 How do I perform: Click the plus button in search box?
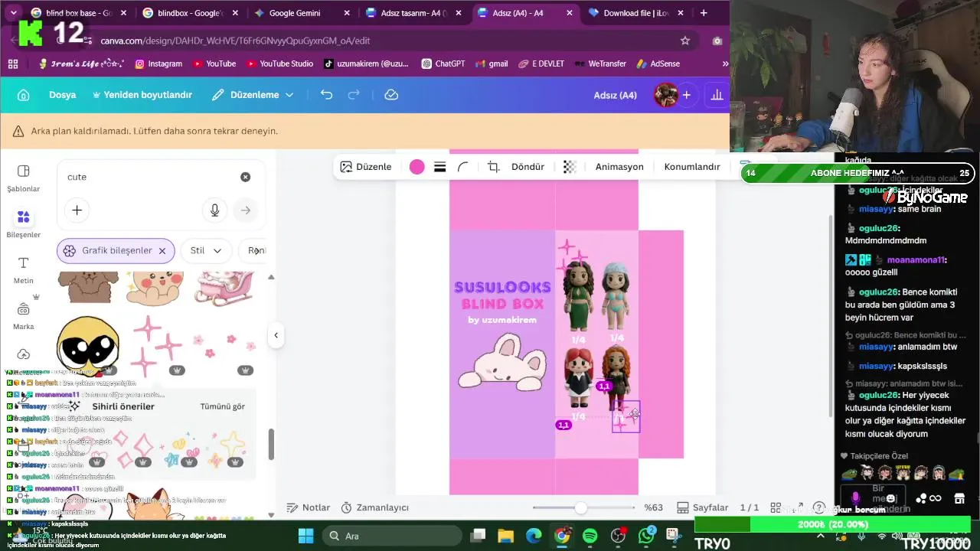tap(77, 210)
